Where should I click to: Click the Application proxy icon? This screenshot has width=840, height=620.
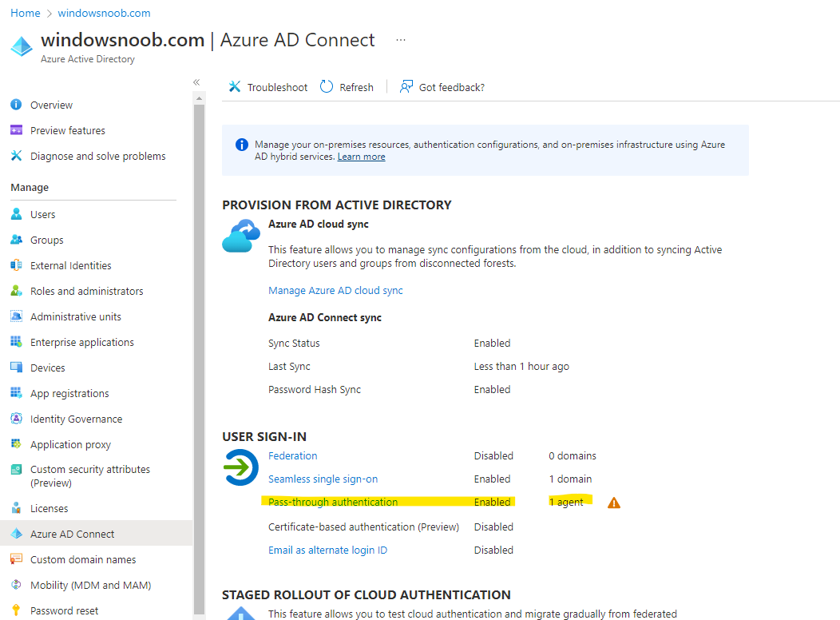click(16, 443)
